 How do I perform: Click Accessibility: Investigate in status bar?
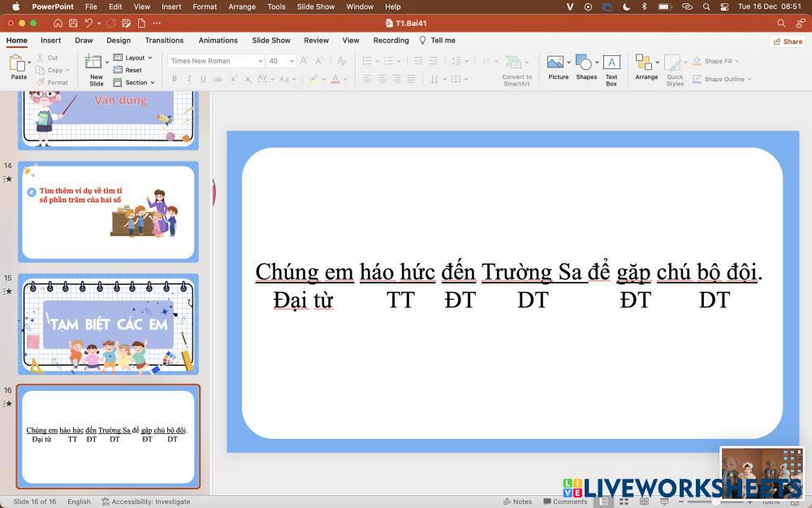(145, 501)
